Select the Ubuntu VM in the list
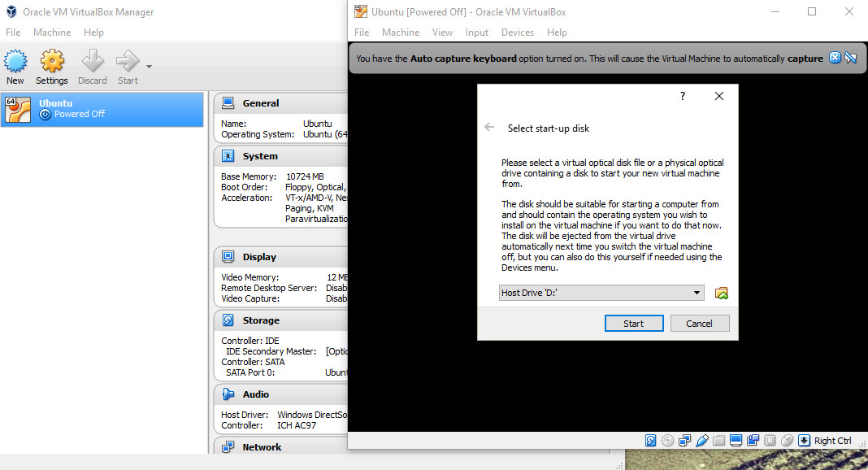868x470 pixels. (x=102, y=109)
